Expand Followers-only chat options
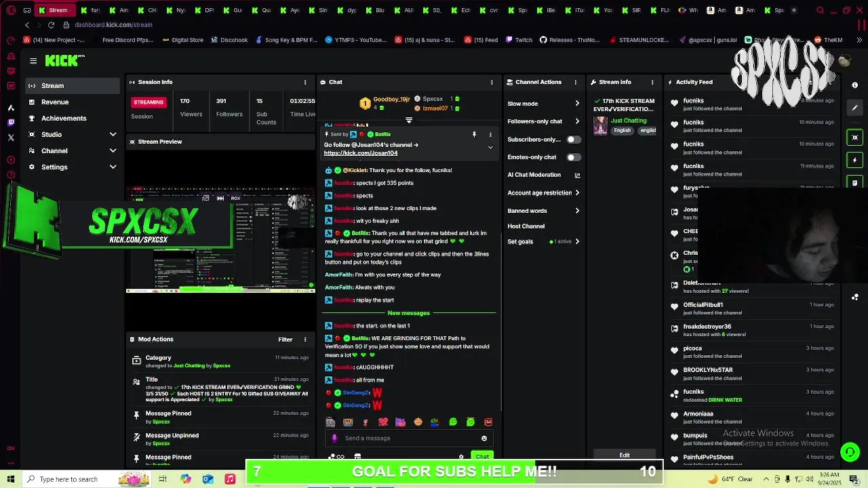868x488 pixels. [x=577, y=121]
